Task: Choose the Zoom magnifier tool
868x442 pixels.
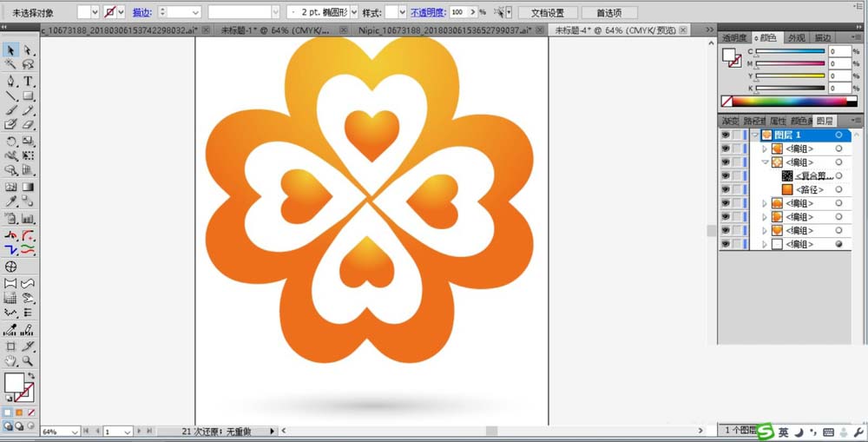Action: [x=28, y=361]
